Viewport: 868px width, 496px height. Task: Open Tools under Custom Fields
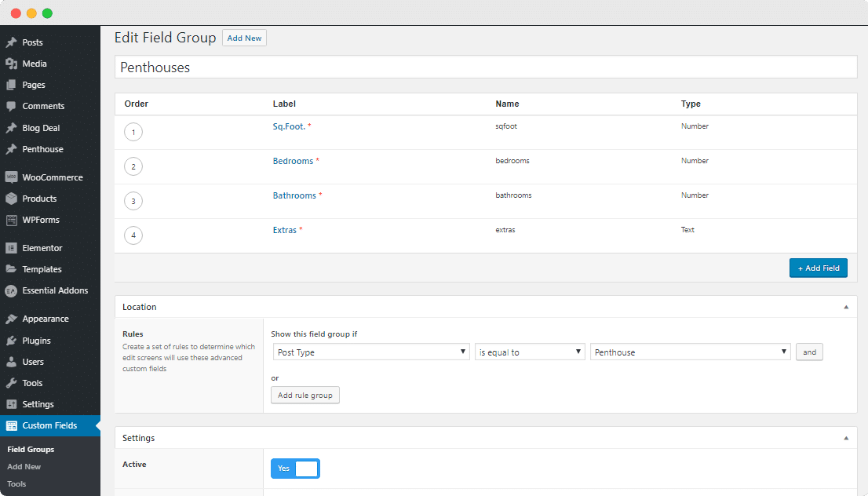tap(16, 483)
